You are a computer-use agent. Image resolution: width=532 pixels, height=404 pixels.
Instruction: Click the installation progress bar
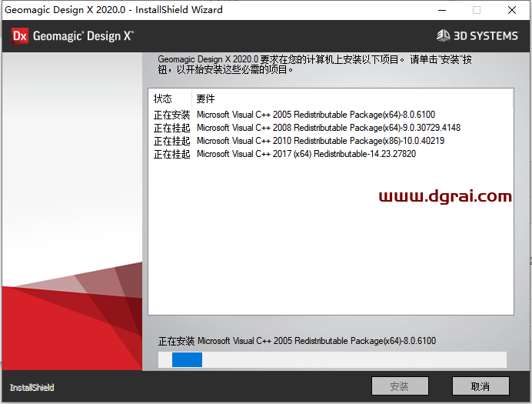pyautogui.click(x=332, y=359)
